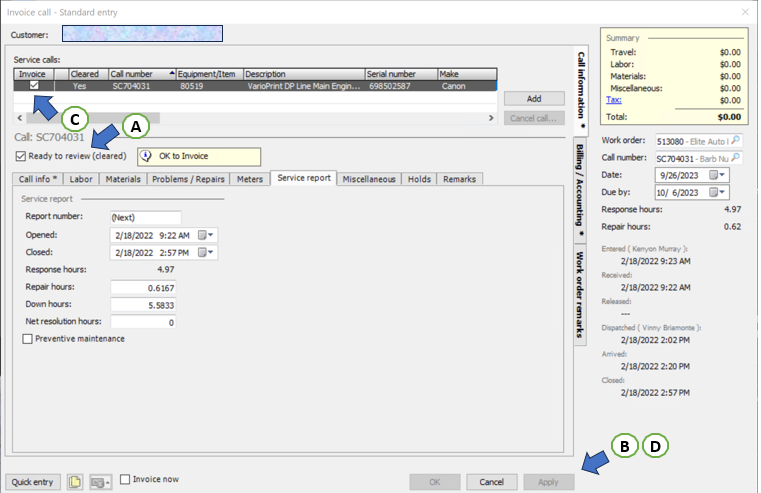The image size is (761, 493).
Task: Click the service calls horizontal scrollbar thumb
Action: click(x=93, y=118)
